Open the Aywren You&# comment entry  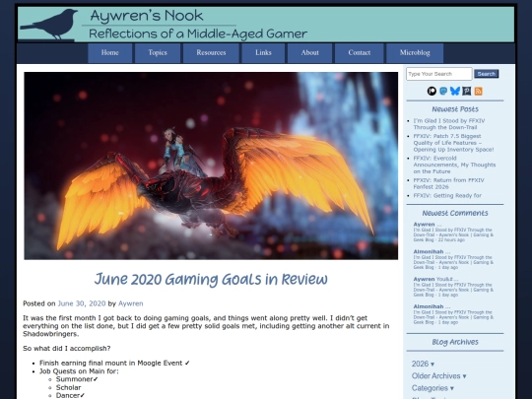[x=453, y=287]
